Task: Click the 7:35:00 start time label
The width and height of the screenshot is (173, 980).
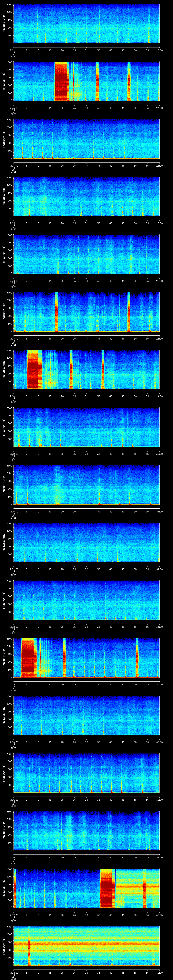Action: (14, 800)
